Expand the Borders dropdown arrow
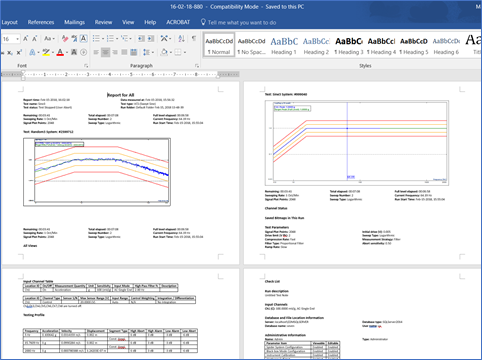482x360 pixels. [185, 53]
